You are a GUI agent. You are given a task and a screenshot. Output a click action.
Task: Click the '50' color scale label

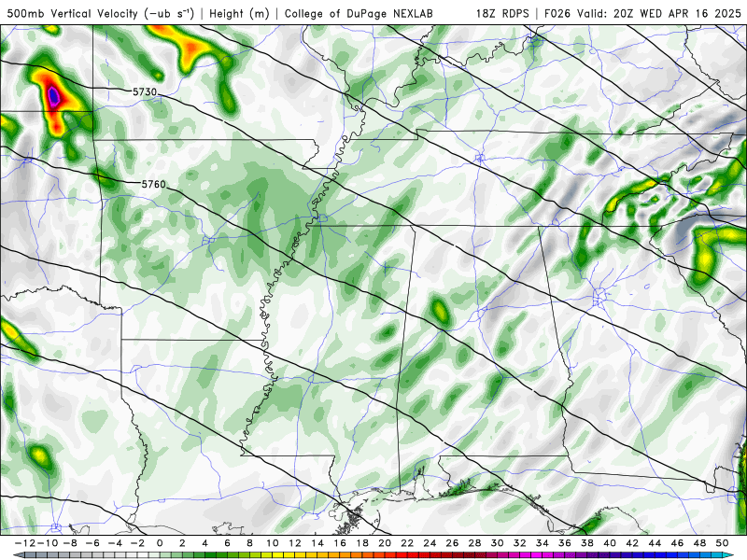pos(722,543)
